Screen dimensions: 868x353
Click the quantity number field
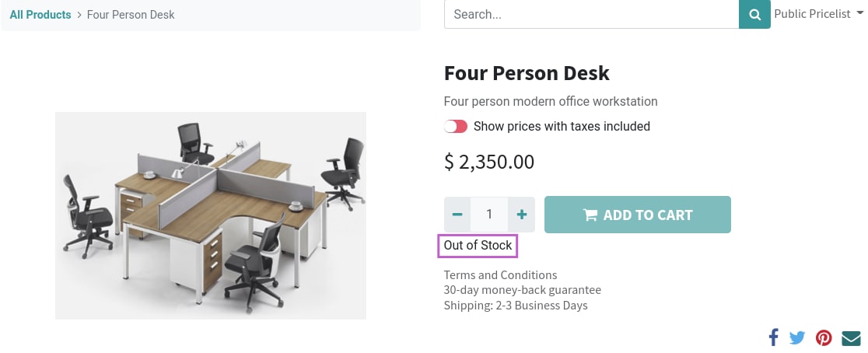click(489, 215)
